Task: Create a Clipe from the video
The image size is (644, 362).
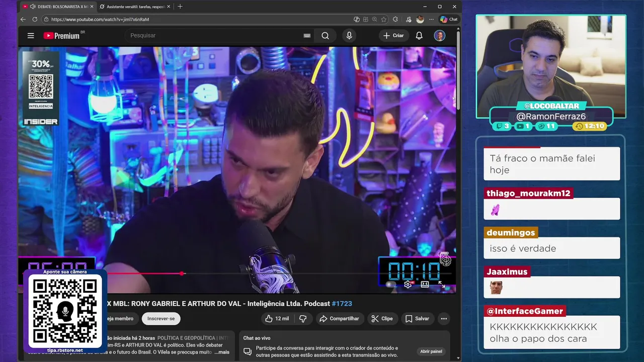Action: (x=382, y=318)
